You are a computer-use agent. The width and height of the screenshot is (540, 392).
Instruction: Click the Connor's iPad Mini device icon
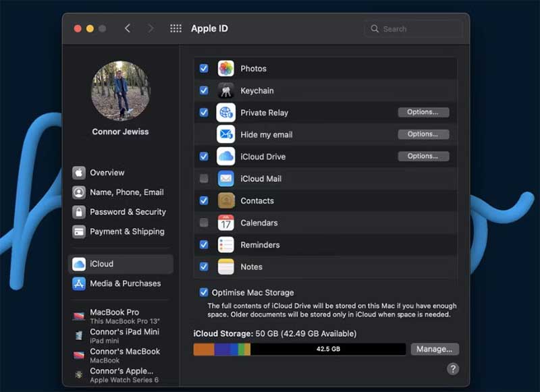pyautogui.click(x=79, y=335)
